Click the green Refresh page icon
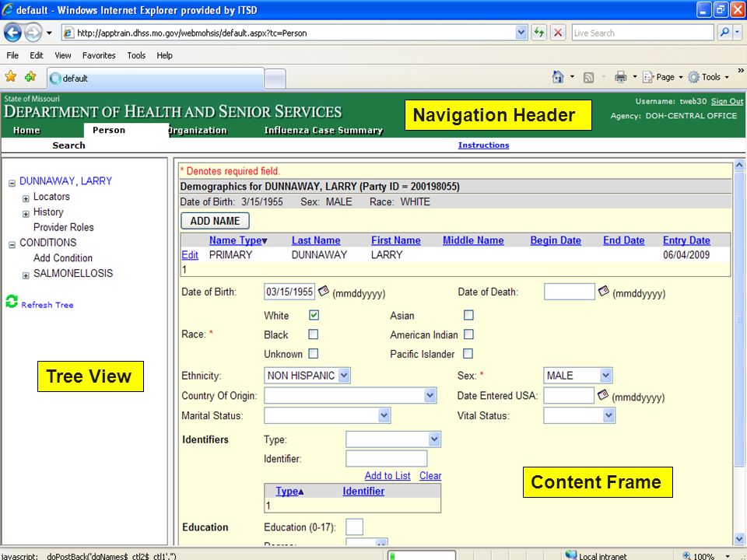Viewport: 747px width, 560px height. tap(538, 33)
